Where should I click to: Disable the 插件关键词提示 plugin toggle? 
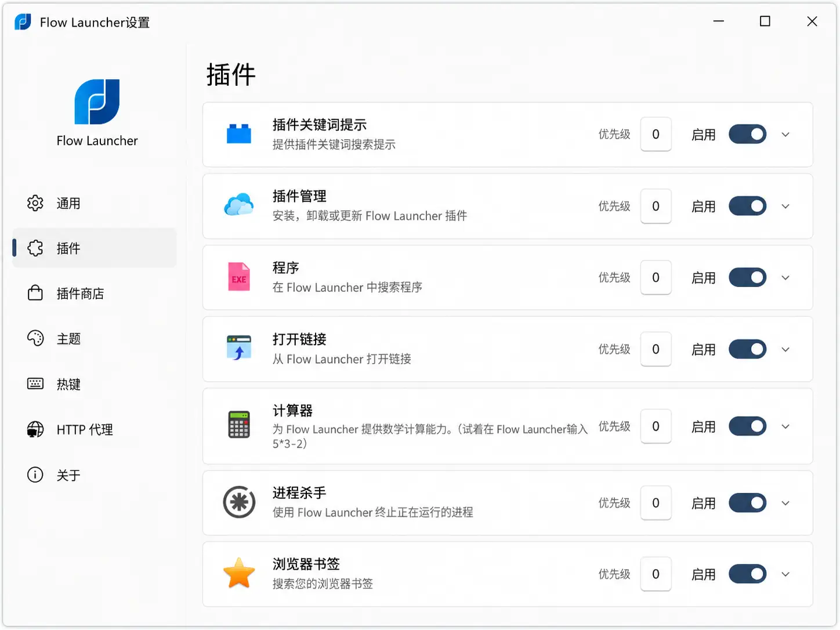(x=747, y=135)
